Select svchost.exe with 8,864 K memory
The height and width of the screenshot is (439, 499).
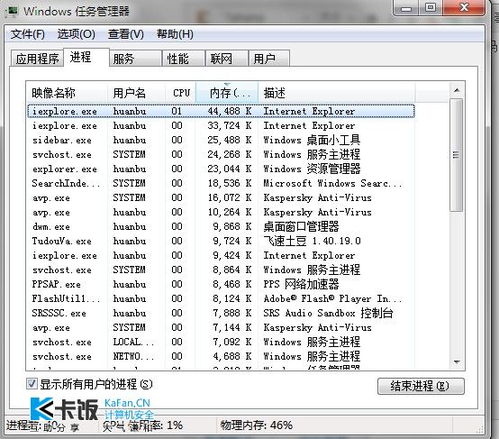221,270
